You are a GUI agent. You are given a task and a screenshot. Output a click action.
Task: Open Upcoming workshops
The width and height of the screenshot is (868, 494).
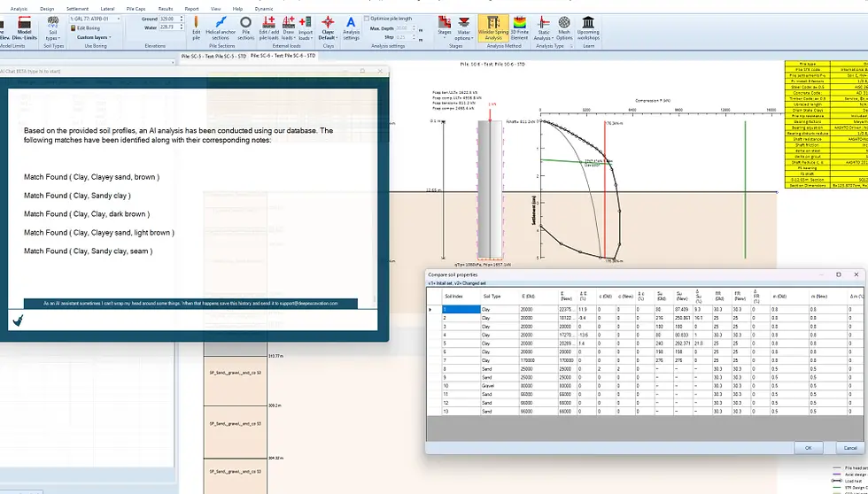click(x=588, y=28)
